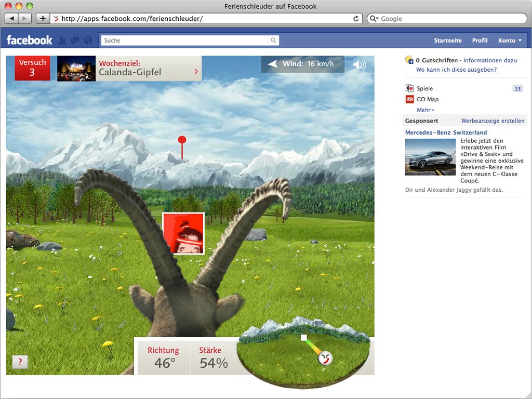The image size is (532, 399).
Task: Mute the game sound speaker icon
Action: click(360, 64)
